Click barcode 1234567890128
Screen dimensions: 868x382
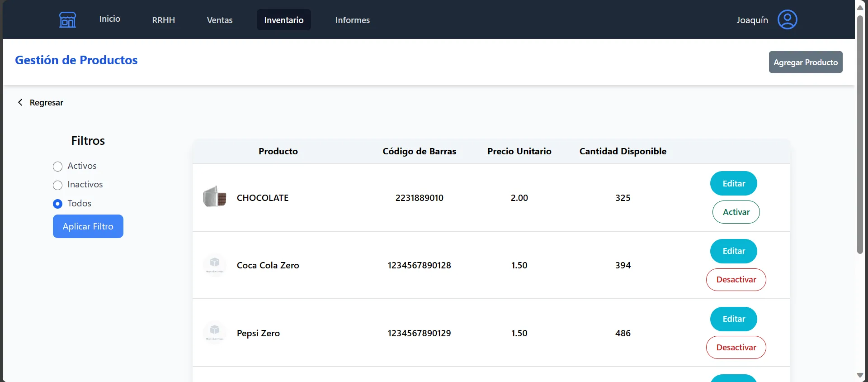(x=420, y=265)
